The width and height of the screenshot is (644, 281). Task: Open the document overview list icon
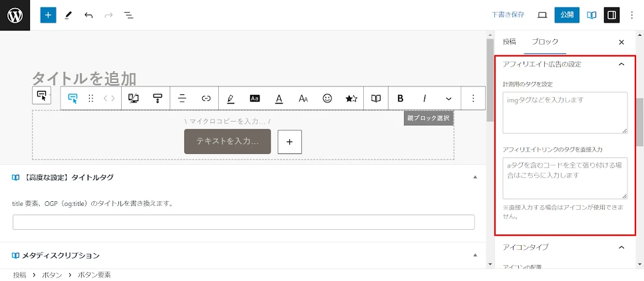[128, 15]
